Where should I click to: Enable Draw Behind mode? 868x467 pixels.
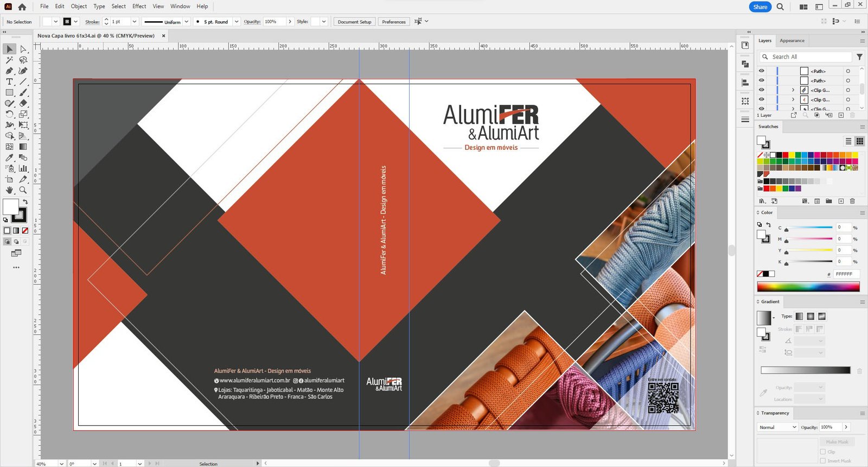[x=16, y=242]
